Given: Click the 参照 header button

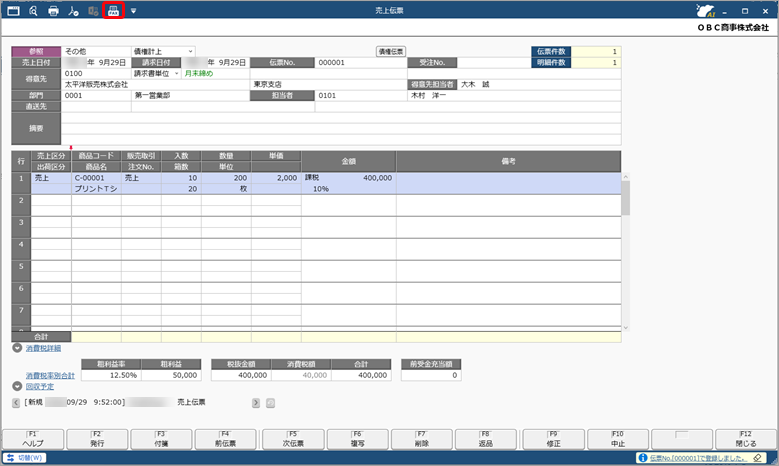Looking at the screenshot, I should (36, 51).
